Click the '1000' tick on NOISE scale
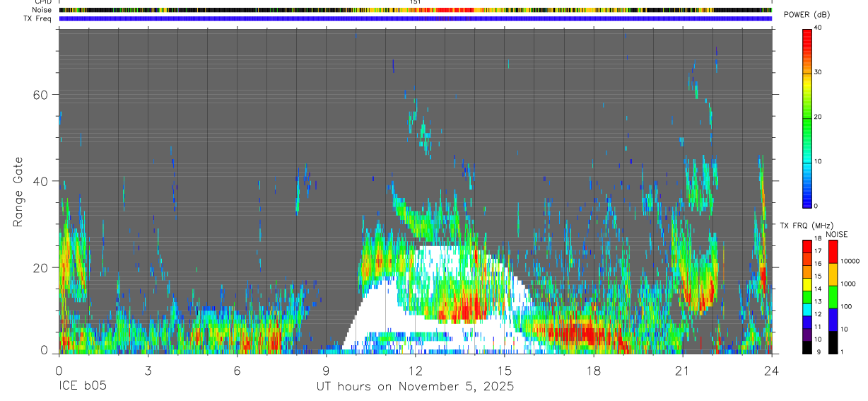This screenshot has width=868, height=401. tap(848, 284)
